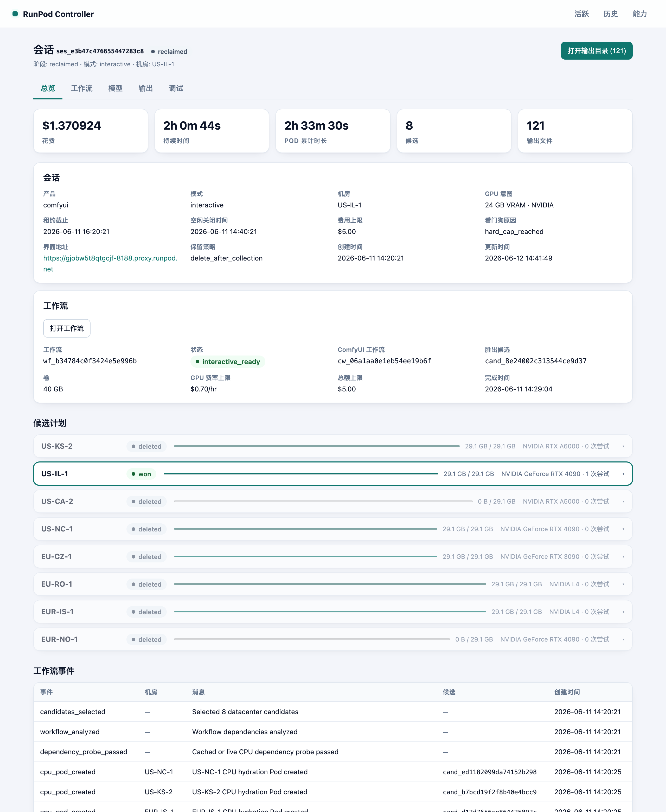Switch to the 工作流 tab
Screen dimensions: 666x812
tap(81, 88)
